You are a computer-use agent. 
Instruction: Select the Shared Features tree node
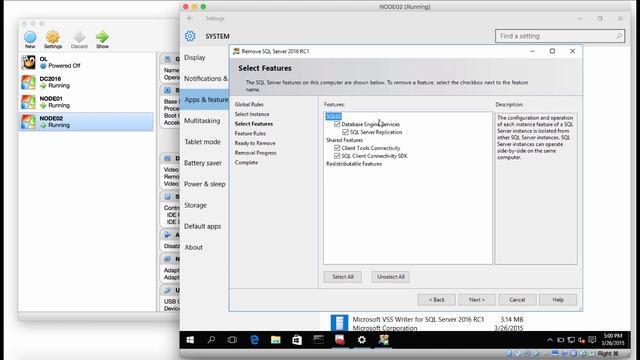[344, 140]
